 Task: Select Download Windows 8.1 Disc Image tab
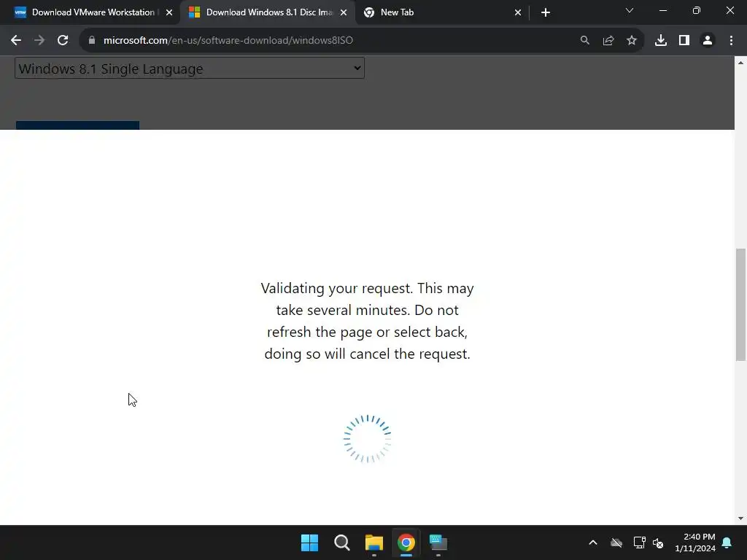268,12
